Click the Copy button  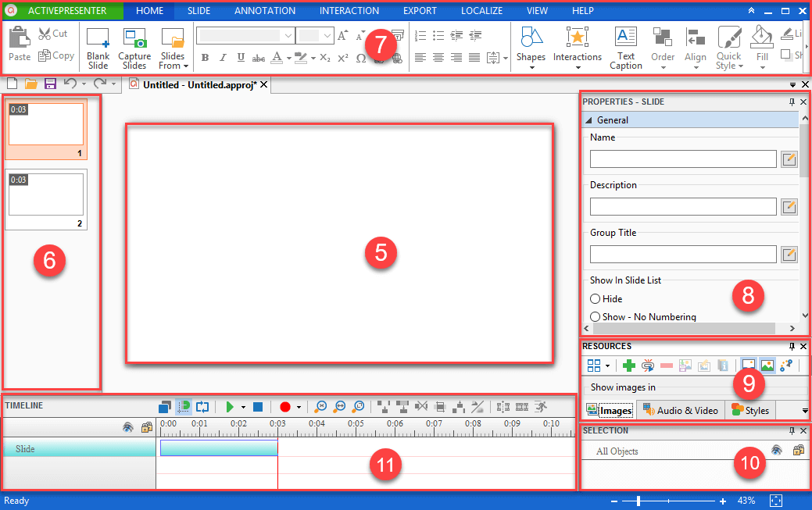56,55
